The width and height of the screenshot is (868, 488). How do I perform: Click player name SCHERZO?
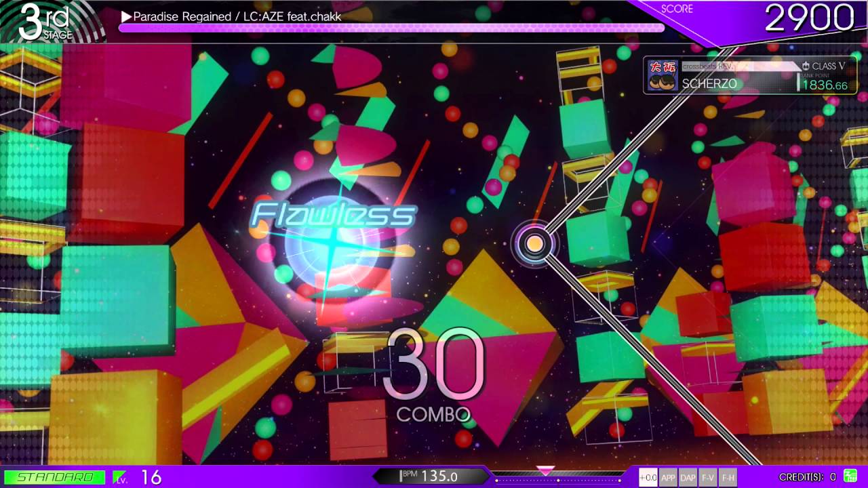click(710, 83)
